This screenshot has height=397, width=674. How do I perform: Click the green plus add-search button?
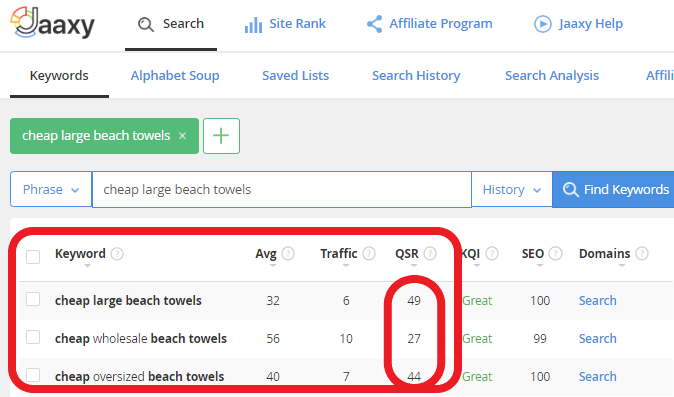coord(221,136)
